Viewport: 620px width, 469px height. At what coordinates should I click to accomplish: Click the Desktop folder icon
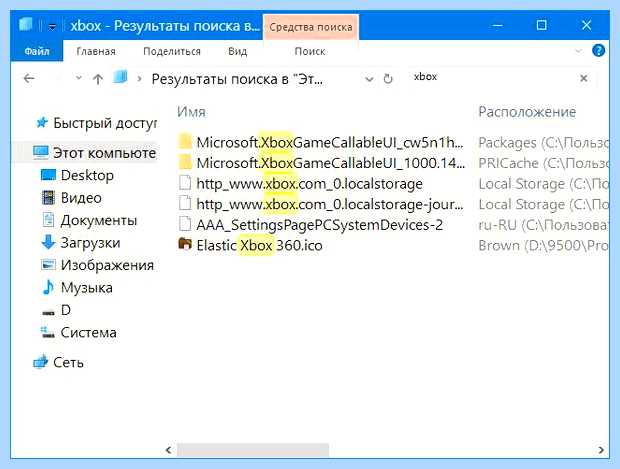pos(48,175)
